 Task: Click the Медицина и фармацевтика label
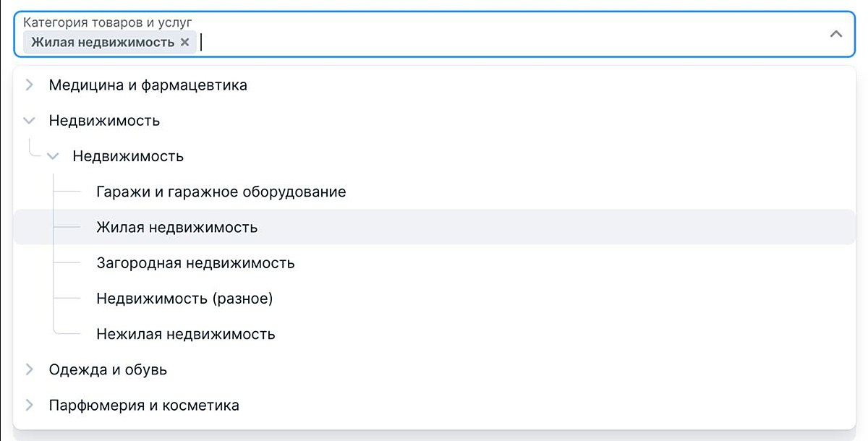pyautogui.click(x=148, y=85)
